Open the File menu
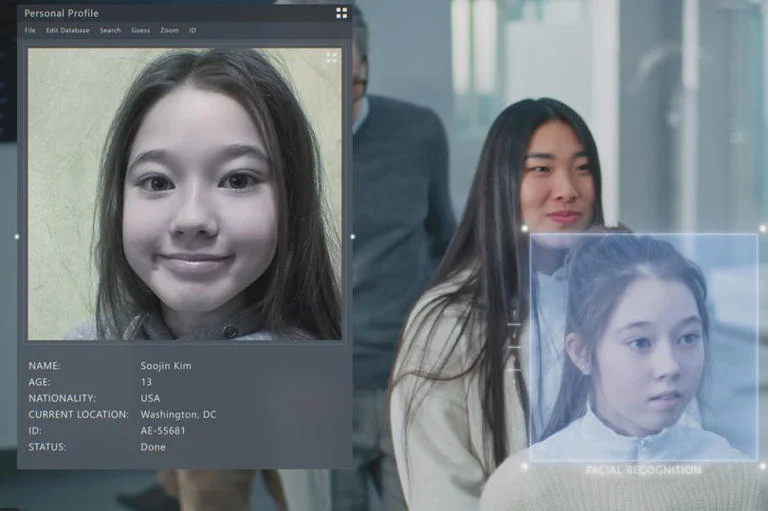The image size is (768, 511). pos(30,30)
